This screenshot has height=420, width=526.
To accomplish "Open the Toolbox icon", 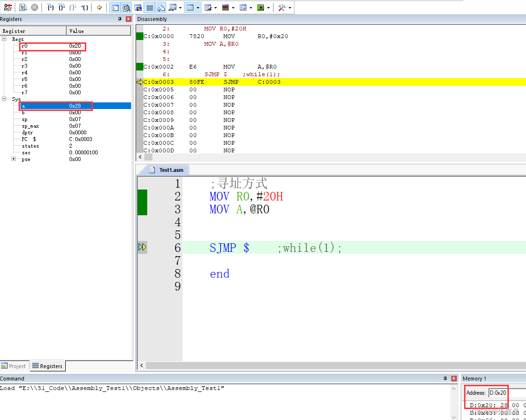I will coord(282,7).
